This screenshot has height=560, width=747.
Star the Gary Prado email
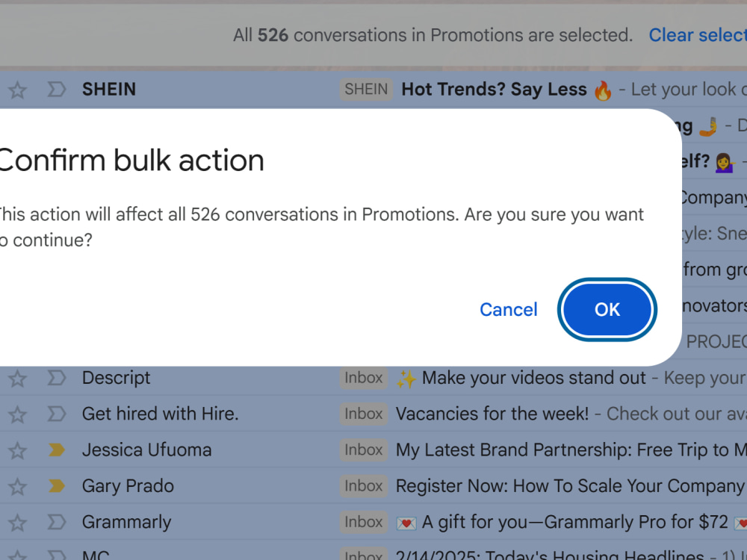18,487
